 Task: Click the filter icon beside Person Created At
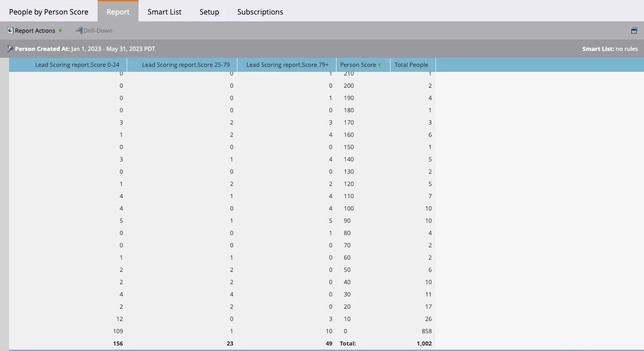[10, 49]
